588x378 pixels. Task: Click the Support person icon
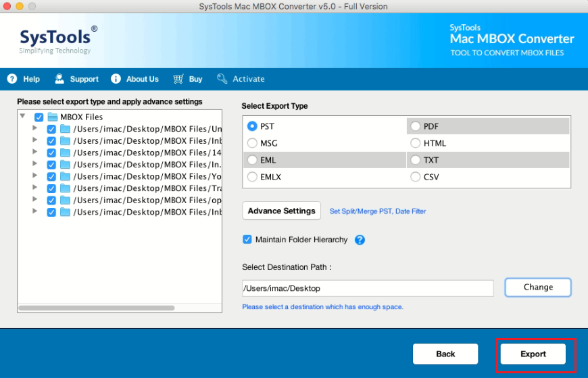point(59,79)
